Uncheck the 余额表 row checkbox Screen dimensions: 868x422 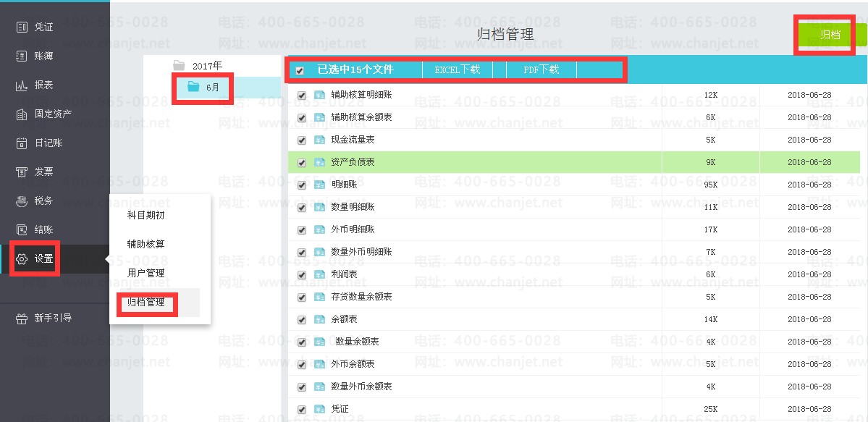click(x=302, y=319)
